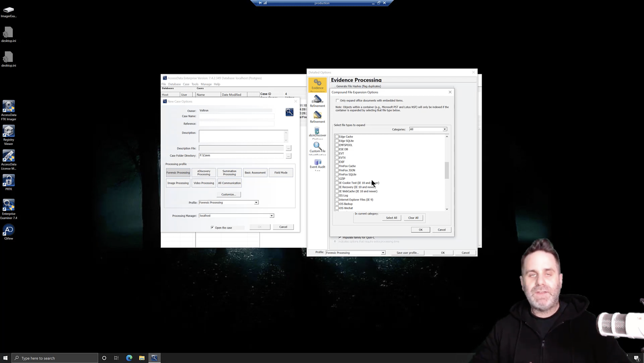Check the Edge Cache file type
This screenshot has width=644, height=363.
click(337, 137)
